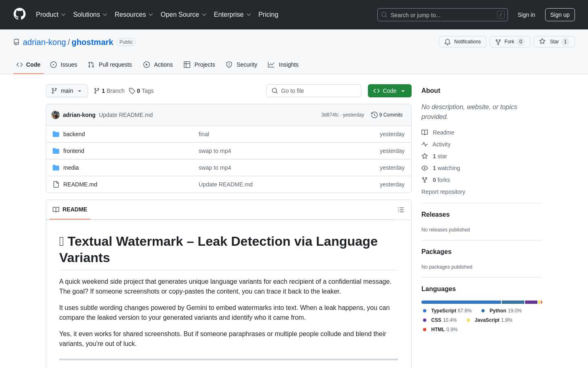The width and height of the screenshot is (588, 368).
Task: Click the Notifications bell button
Action: (x=463, y=42)
